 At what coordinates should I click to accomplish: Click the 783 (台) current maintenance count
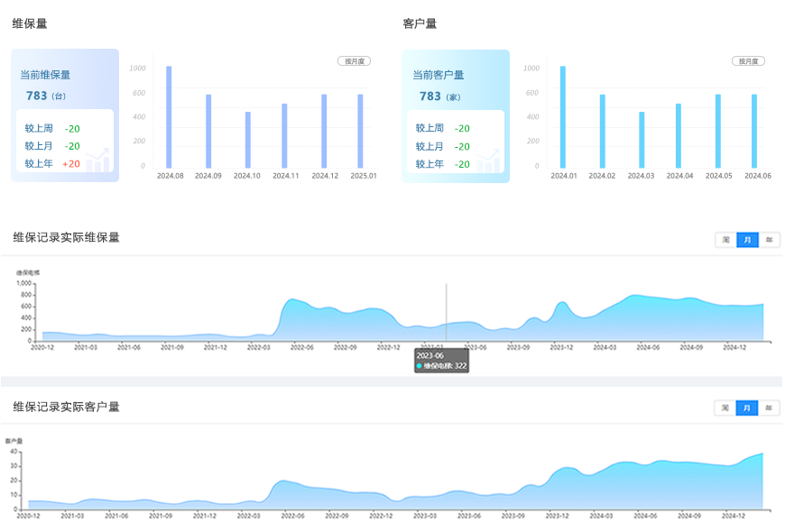pyautogui.click(x=45, y=96)
